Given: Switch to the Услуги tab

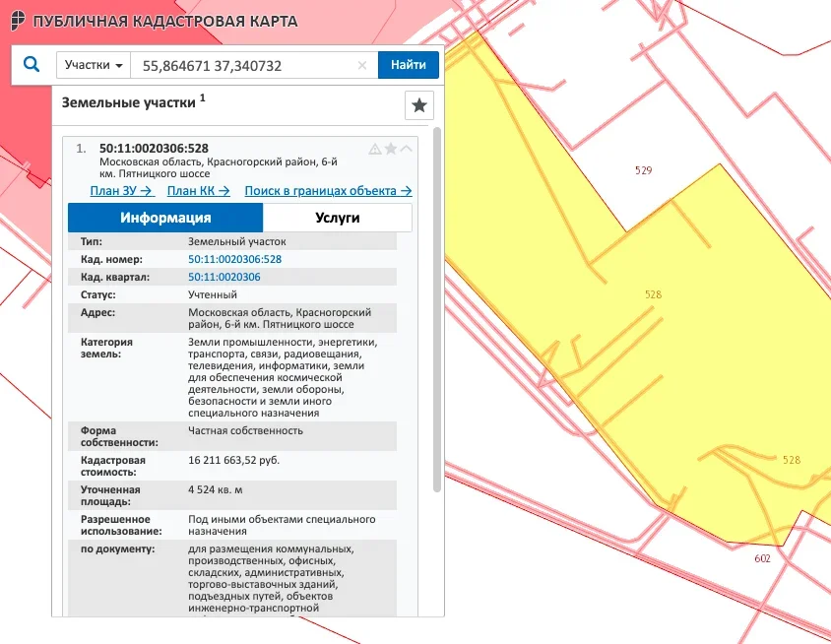Looking at the screenshot, I should click(x=337, y=218).
